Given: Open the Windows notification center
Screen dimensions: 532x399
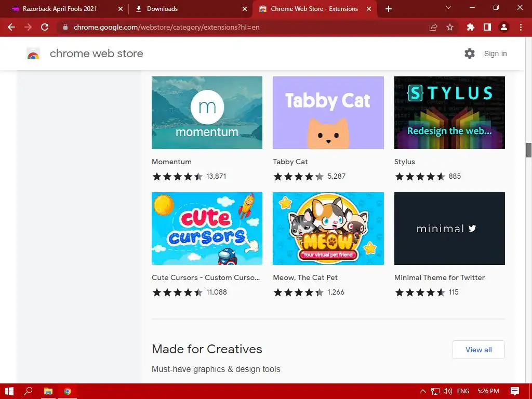Looking at the screenshot, I should point(515,391).
